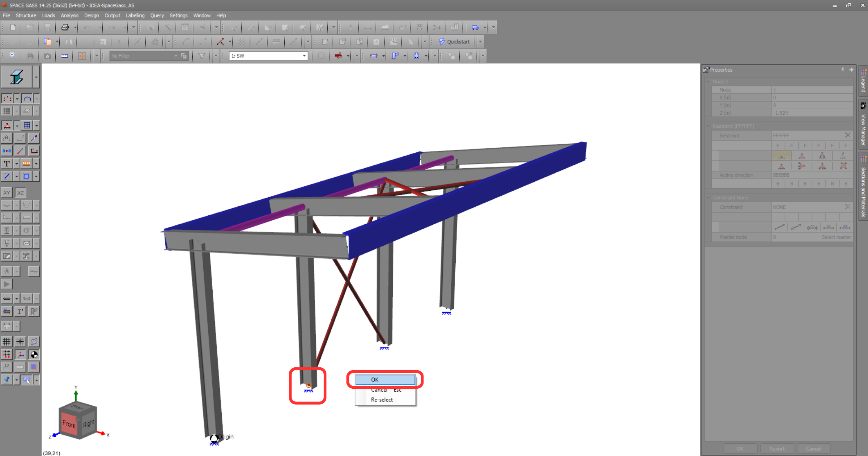This screenshot has height=456, width=868.
Task: Select the section shape tool at top left
Action: 17,77
